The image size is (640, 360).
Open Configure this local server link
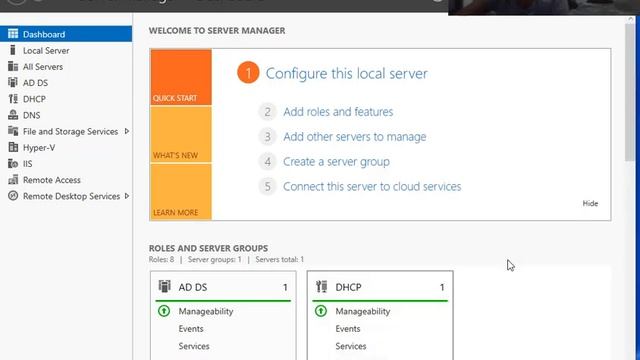[347, 73]
